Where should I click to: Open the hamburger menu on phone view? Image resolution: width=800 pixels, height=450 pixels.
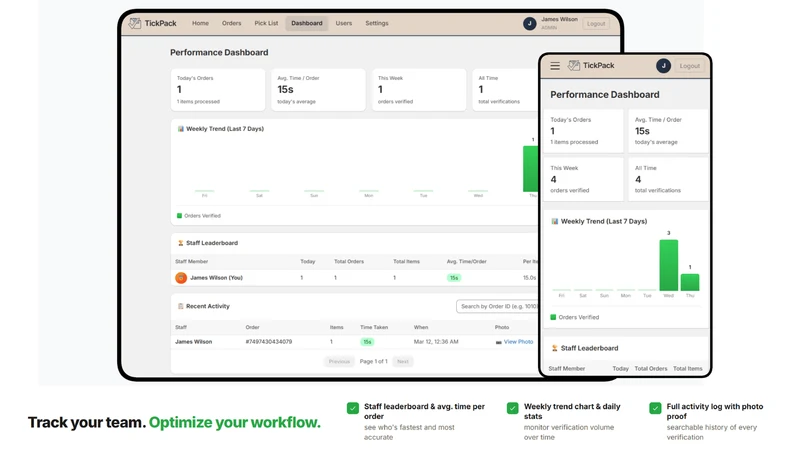[555, 66]
